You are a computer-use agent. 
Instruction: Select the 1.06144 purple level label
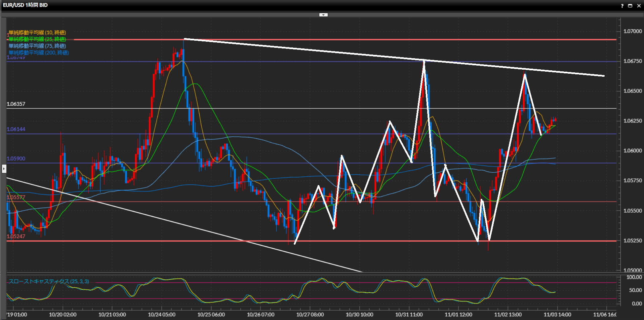(x=16, y=129)
